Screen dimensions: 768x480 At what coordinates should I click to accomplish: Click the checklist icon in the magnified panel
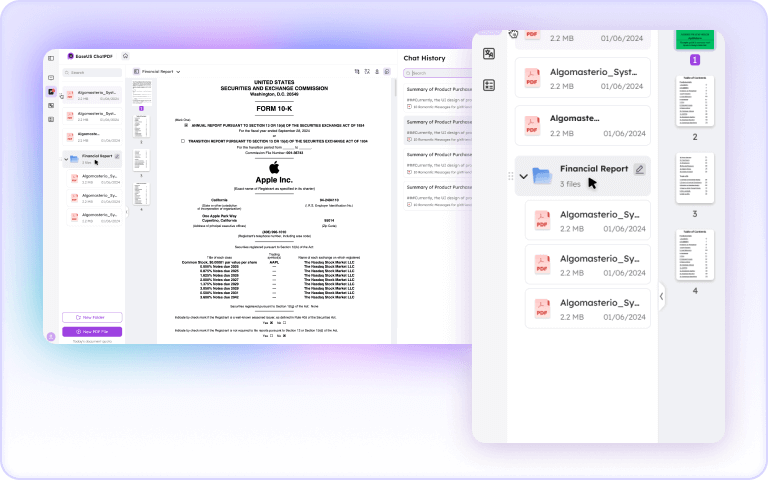(x=489, y=85)
